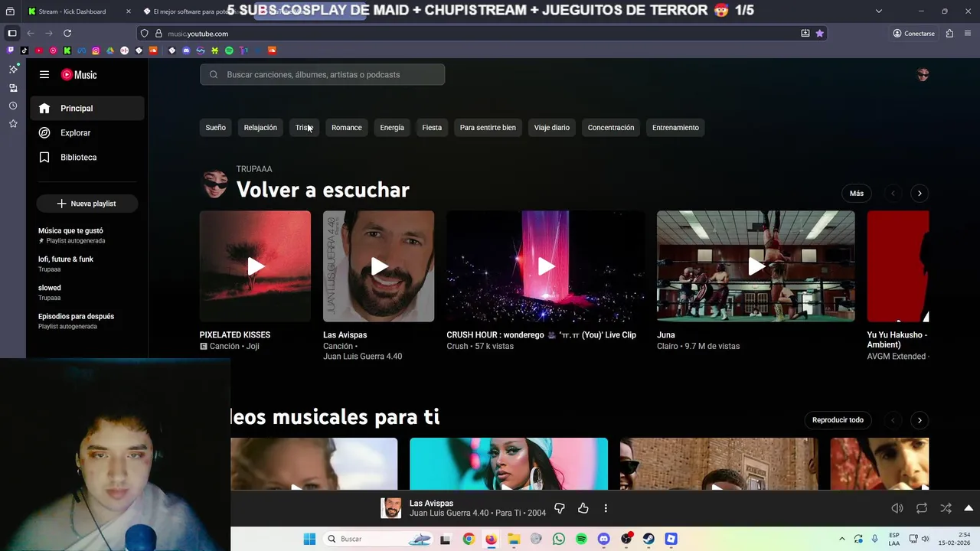Viewport: 980px width, 551px height.
Task: Click the Nueva playlist button
Action: click(x=87, y=204)
